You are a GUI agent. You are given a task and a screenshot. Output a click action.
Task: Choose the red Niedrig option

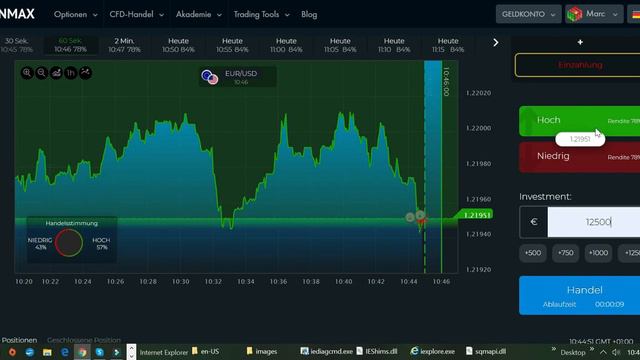[x=580, y=157]
